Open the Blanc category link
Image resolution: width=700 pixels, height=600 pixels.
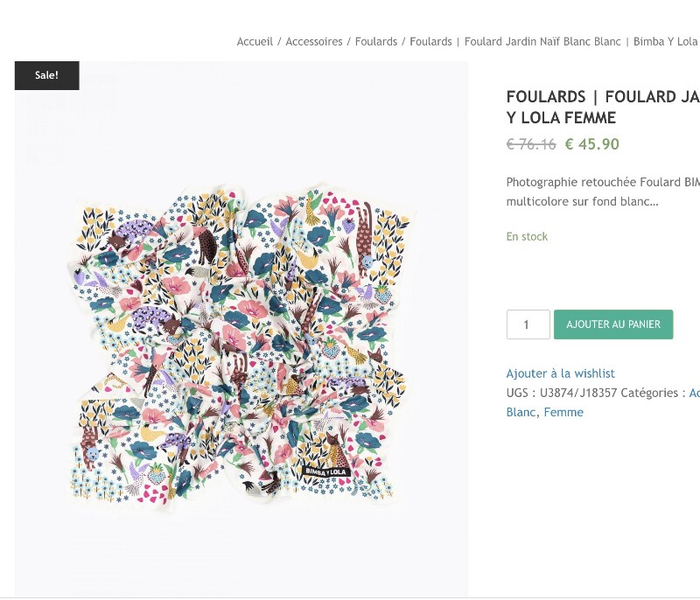(521, 412)
